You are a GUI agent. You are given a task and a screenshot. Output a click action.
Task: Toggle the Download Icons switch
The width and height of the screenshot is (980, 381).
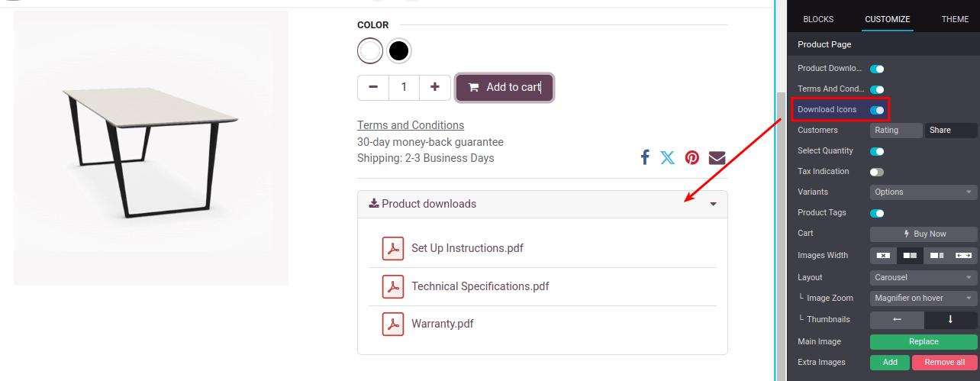[877, 110]
